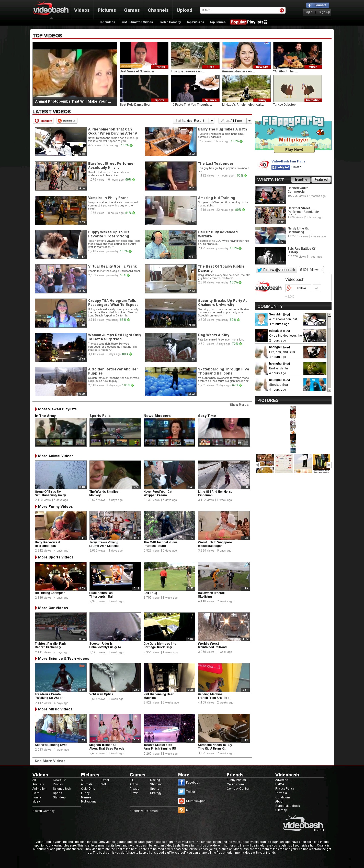Image resolution: width=364 pixels, height=868 pixels.
Task: Click the search input field
Action: click(x=240, y=10)
